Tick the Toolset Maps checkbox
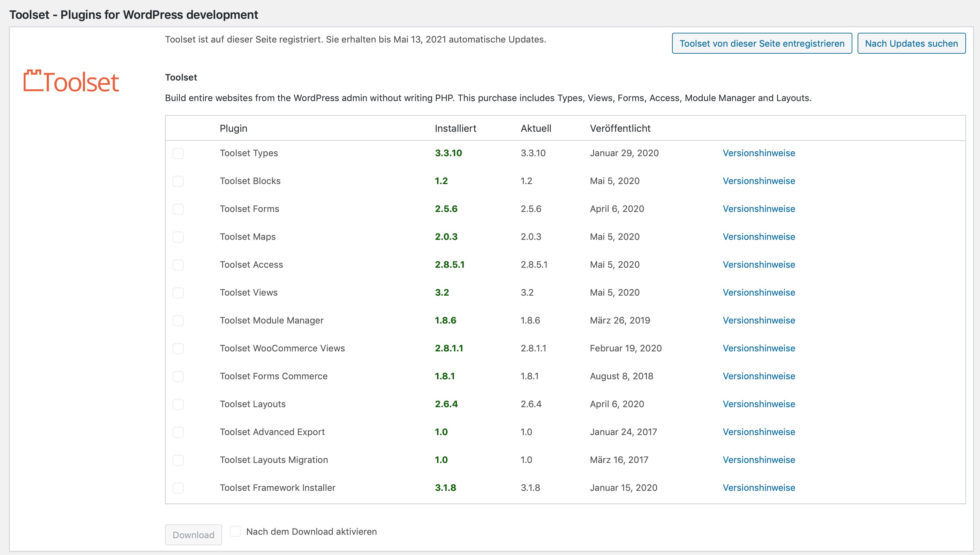 click(x=178, y=237)
